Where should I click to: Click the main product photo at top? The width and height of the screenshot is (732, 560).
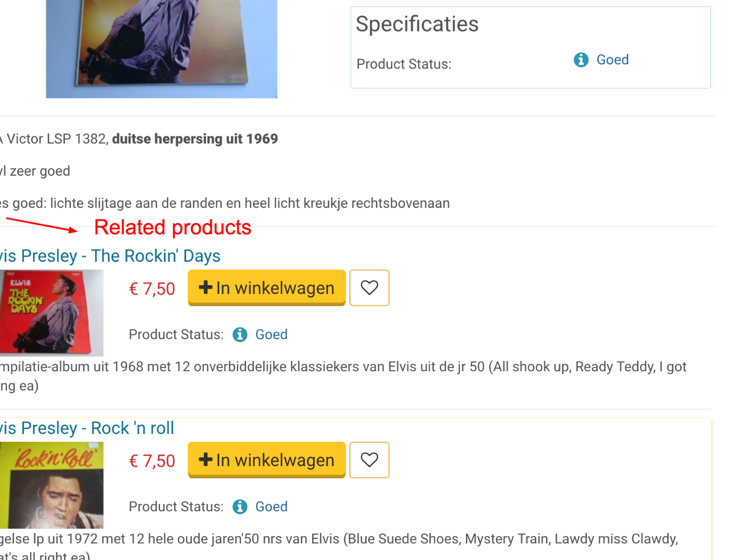pyautogui.click(x=161, y=49)
